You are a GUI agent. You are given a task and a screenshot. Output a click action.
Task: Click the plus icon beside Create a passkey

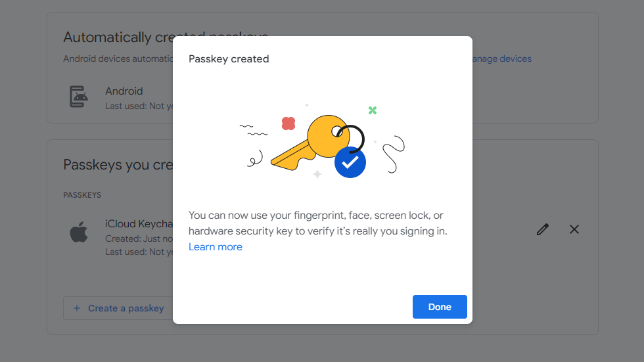pos(77,308)
